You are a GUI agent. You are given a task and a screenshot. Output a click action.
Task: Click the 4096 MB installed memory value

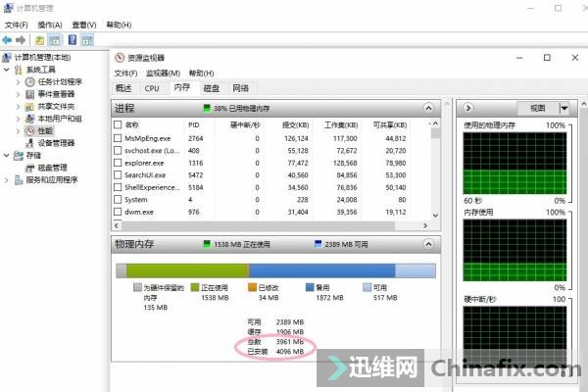(289, 352)
